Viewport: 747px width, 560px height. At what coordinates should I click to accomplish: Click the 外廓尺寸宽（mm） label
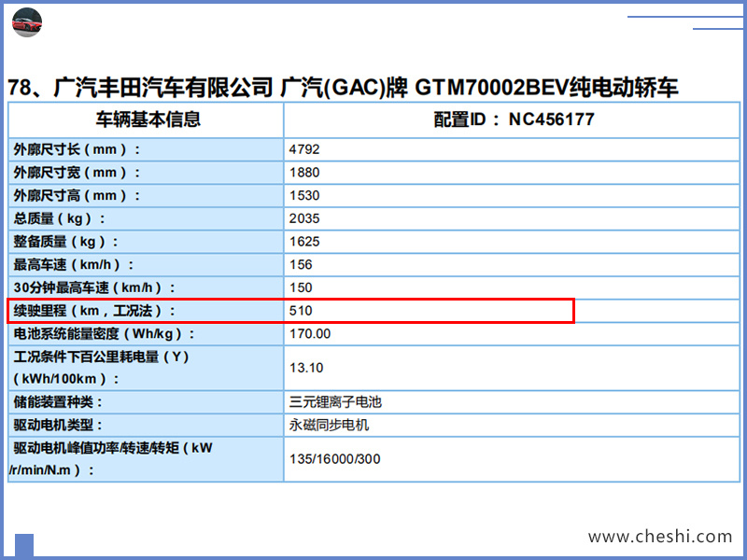click(x=77, y=173)
